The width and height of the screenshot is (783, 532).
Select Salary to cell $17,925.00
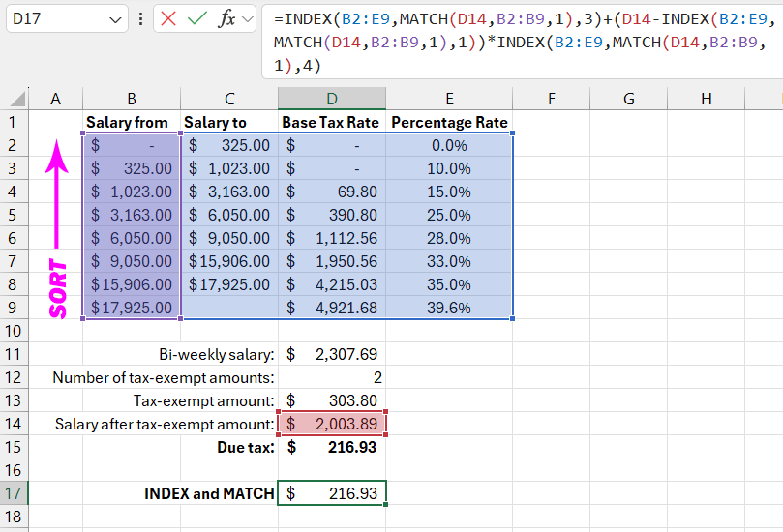coord(229,284)
